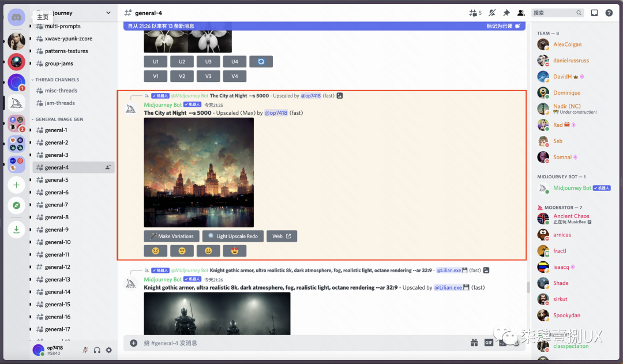Click the add a server plus icon
Viewport: 623px width, 364px height.
coord(17,185)
